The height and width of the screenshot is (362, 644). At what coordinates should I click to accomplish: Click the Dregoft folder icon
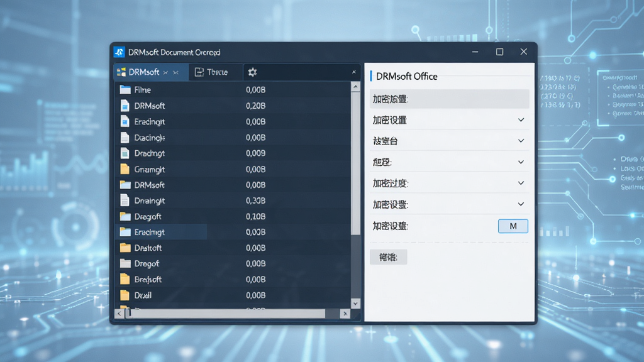pyautogui.click(x=125, y=216)
